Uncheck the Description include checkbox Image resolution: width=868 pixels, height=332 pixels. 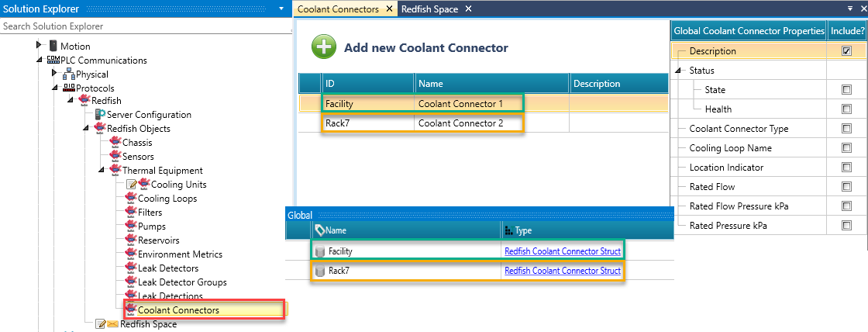846,51
